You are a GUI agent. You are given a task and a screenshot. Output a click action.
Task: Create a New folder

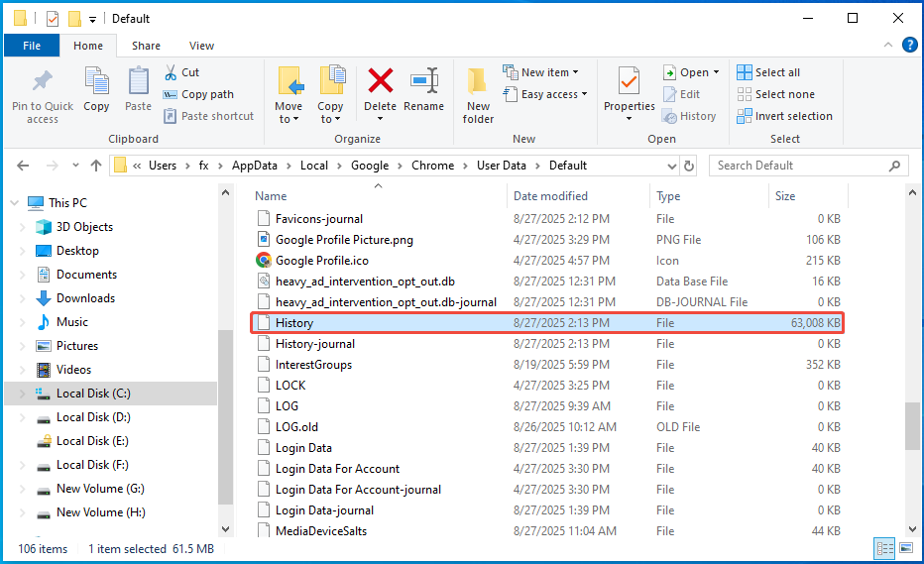[478, 95]
